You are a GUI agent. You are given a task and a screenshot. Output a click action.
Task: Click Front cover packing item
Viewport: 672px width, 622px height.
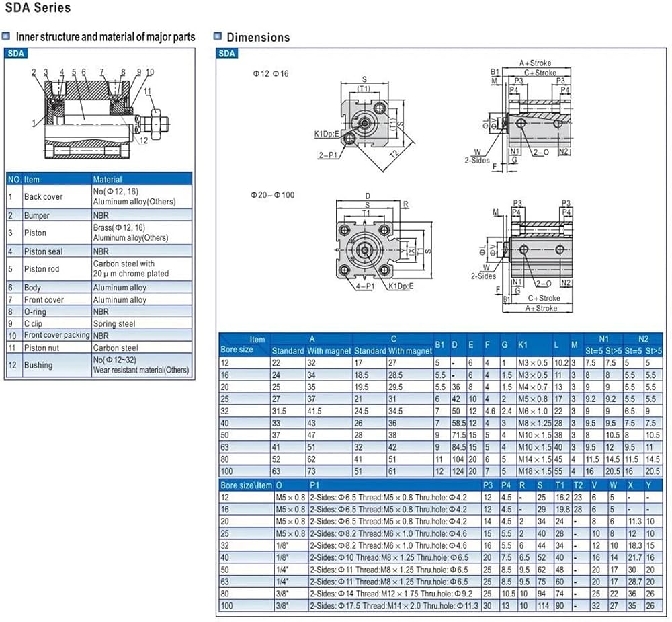click(x=56, y=335)
